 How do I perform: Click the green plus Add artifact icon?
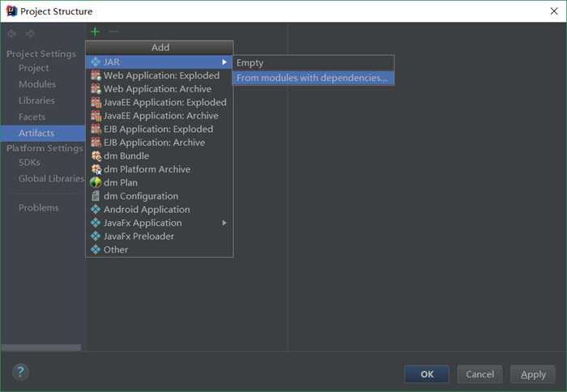click(x=95, y=32)
